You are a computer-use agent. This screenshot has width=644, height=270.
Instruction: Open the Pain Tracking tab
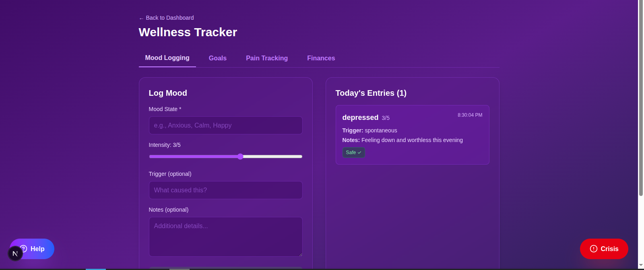coord(267,58)
